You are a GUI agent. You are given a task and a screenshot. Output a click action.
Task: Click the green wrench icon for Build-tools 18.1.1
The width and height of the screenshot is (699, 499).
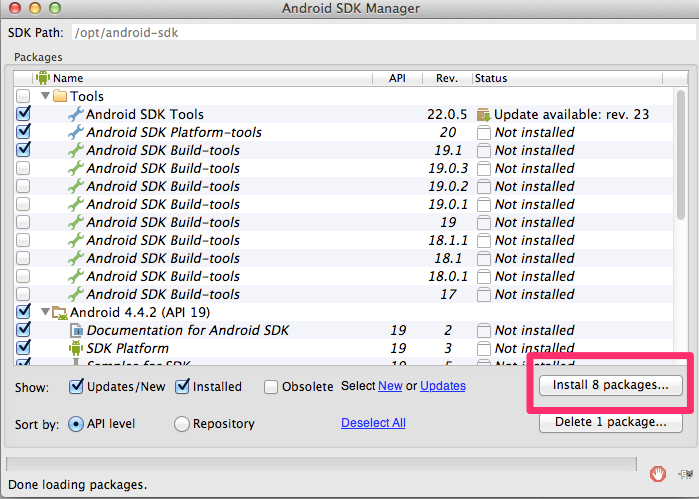click(x=76, y=240)
